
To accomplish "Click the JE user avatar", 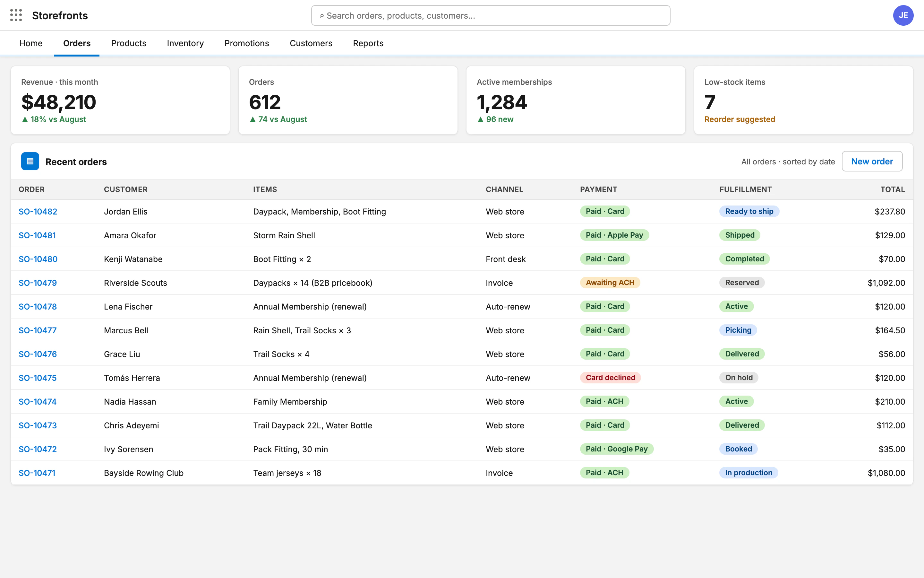I will [903, 15].
